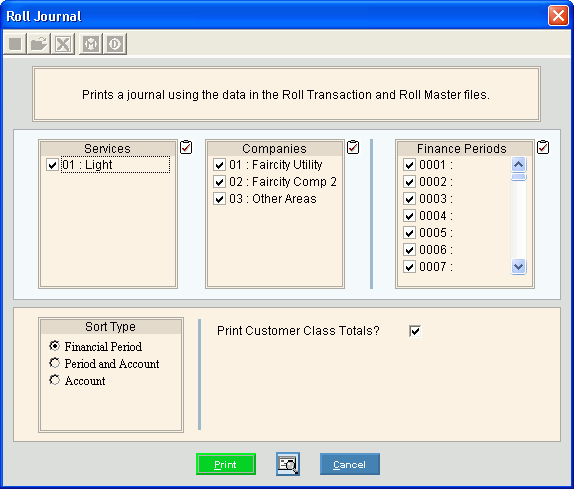
Task: Click the Finance Periods scrollbar thumb
Action: coord(518,177)
